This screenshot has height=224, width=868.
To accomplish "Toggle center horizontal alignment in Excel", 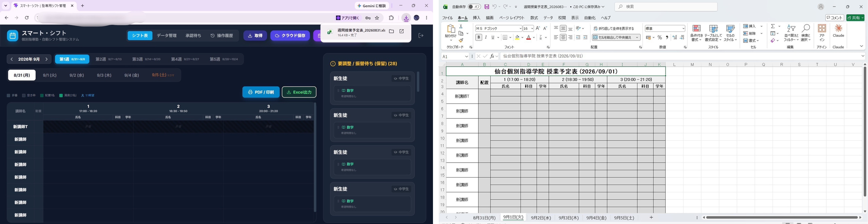I will click(563, 37).
